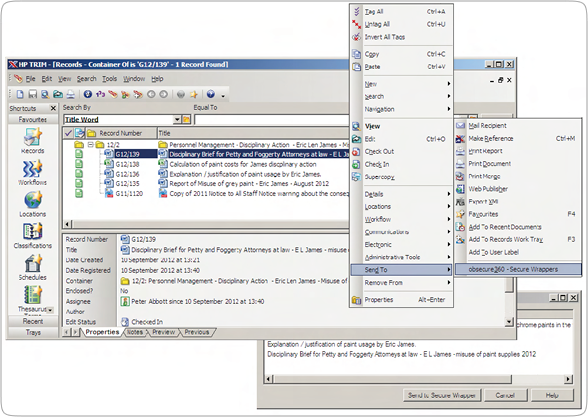Click the record list horizontal scrollbar left arrow
Image resolution: width=588 pixels, height=417 pixels.
click(x=68, y=224)
